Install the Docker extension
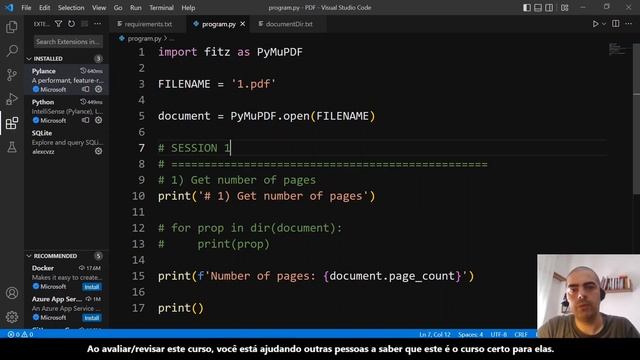The height and width of the screenshot is (360, 640). pos(92,287)
